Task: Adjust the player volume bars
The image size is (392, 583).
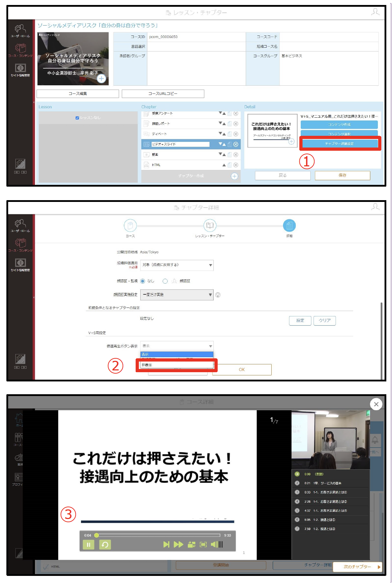Action: tap(217, 545)
